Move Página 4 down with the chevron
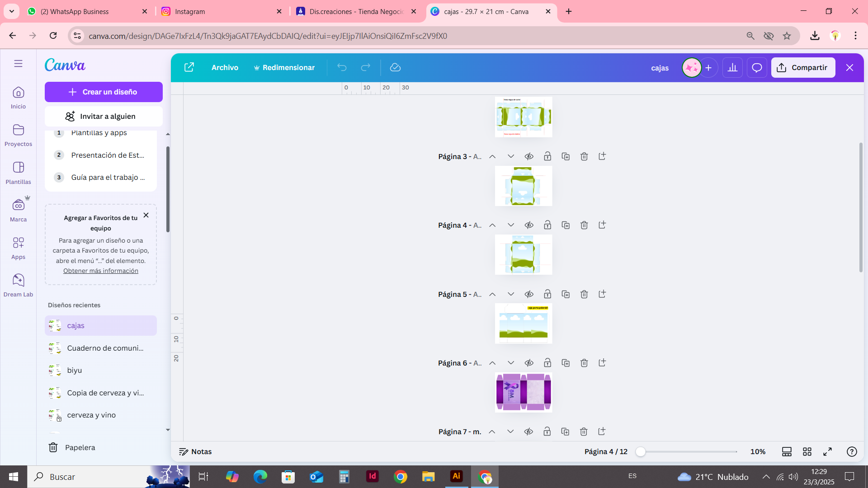Viewport: 868px width, 488px height. click(511, 225)
